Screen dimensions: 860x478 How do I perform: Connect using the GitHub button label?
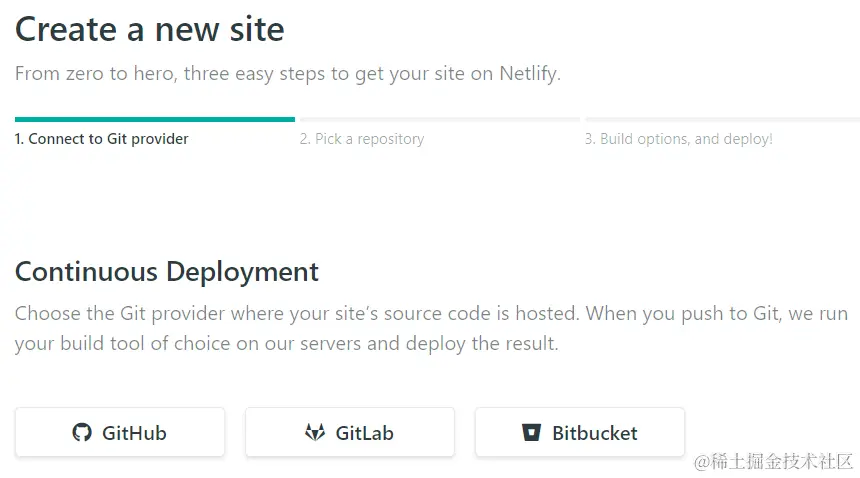[x=134, y=433]
